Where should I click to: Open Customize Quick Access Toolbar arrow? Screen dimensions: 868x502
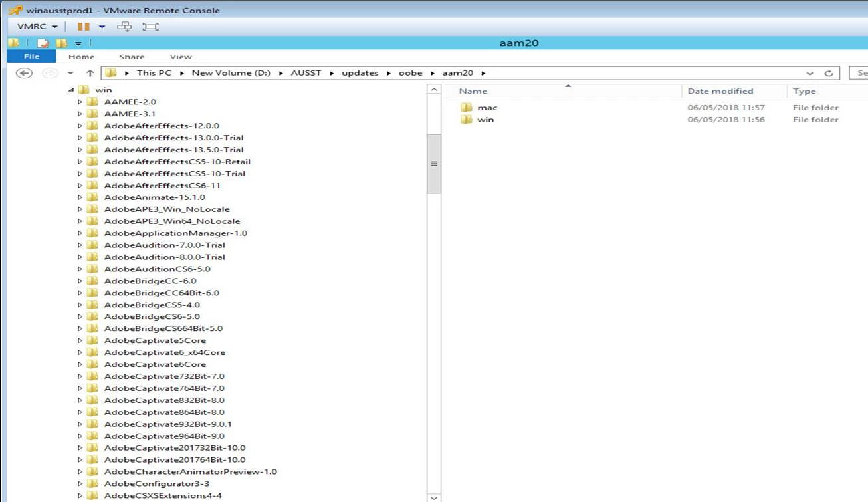[78, 43]
